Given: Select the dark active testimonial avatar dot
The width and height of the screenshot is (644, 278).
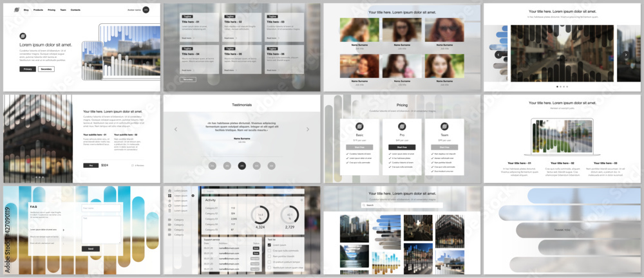Looking at the screenshot, I should tap(242, 166).
